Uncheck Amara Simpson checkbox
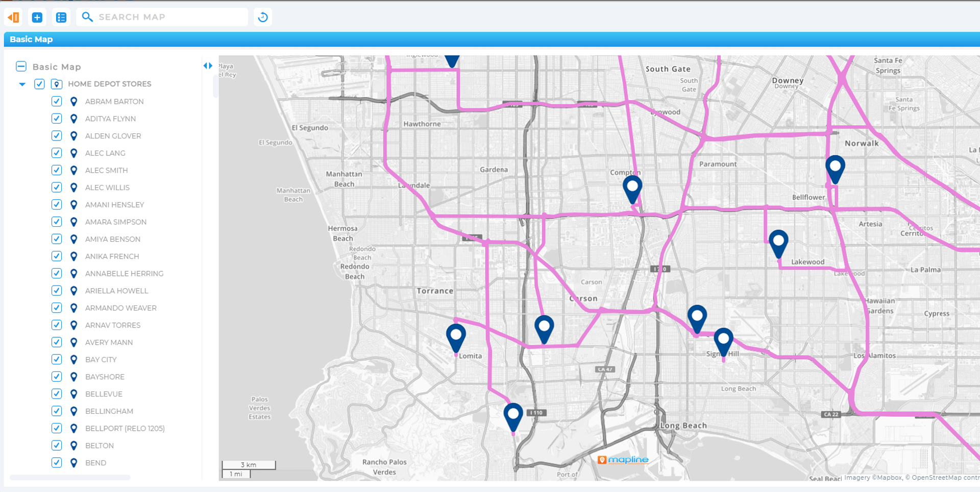This screenshot has height=492, width=980. pyautogui.click(x=57, y=222)
